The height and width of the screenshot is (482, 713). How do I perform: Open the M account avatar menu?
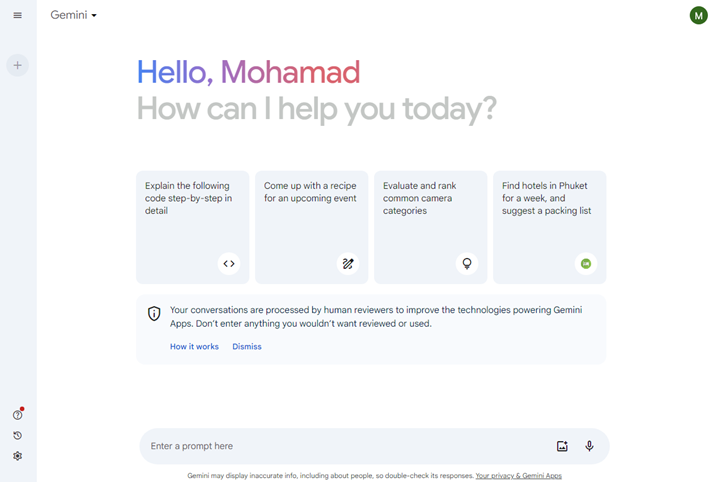pyautogui.click(x=698, y=15)
